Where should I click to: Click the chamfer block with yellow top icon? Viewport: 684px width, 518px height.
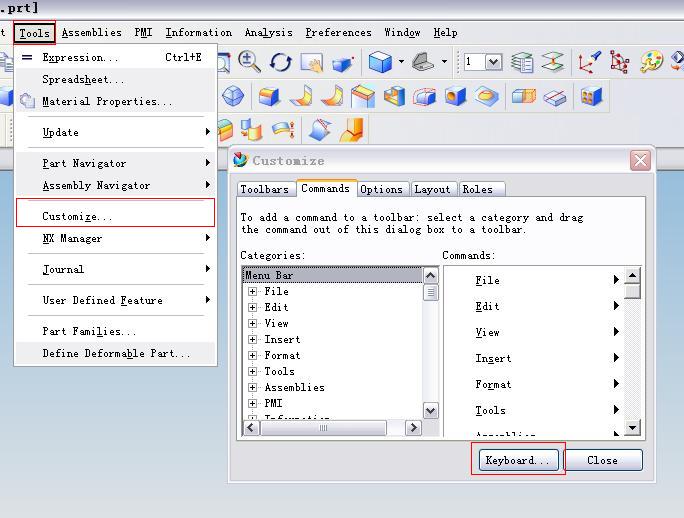363,96
